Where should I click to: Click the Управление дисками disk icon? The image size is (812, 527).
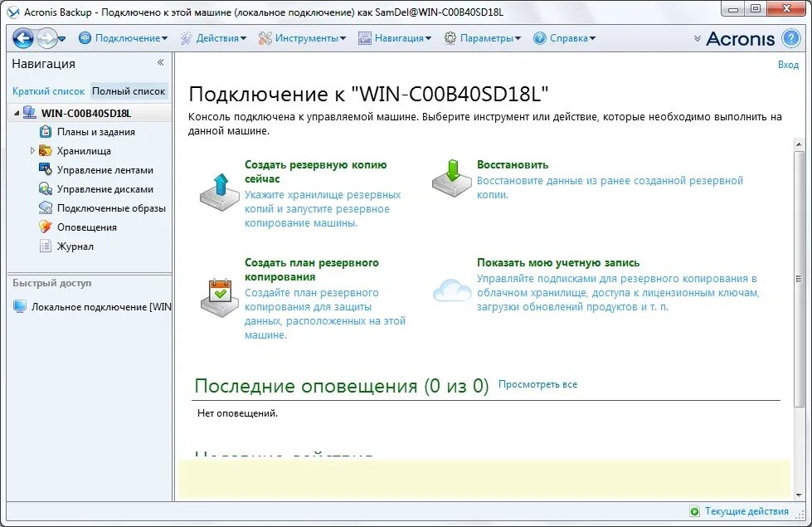coord(46,188)
